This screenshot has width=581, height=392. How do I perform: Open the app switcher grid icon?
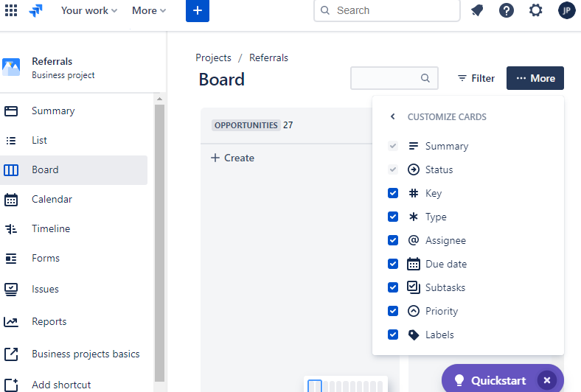[11, 10]
